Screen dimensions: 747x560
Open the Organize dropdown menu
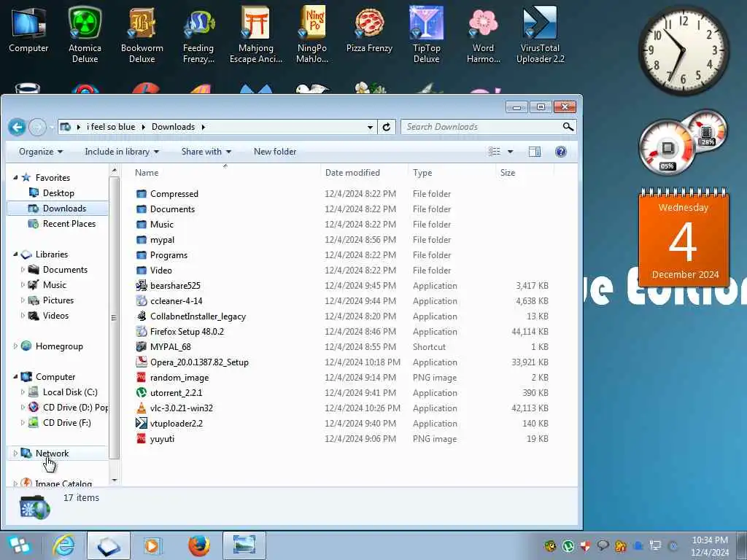pyautogui.click(x=41, y=152)
